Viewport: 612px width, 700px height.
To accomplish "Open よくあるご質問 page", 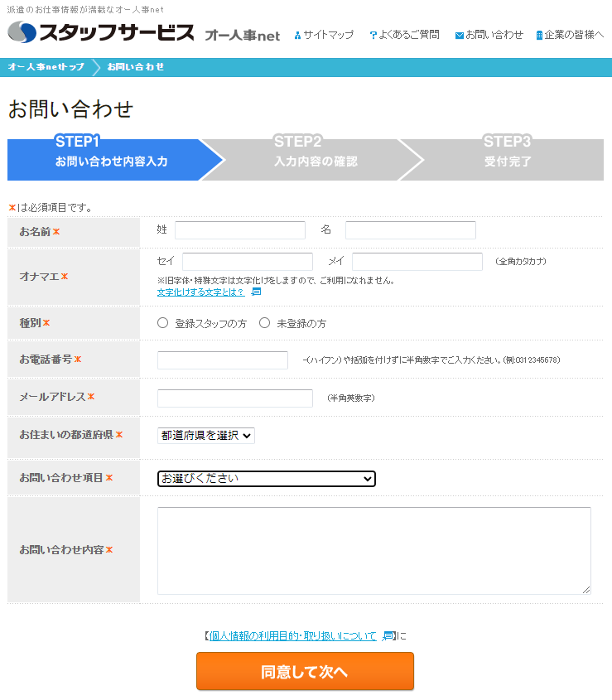I will [x=409, y=35].
